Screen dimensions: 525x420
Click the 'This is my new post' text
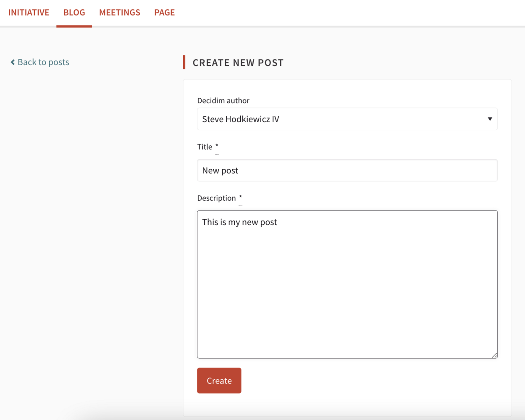point(239,222)
